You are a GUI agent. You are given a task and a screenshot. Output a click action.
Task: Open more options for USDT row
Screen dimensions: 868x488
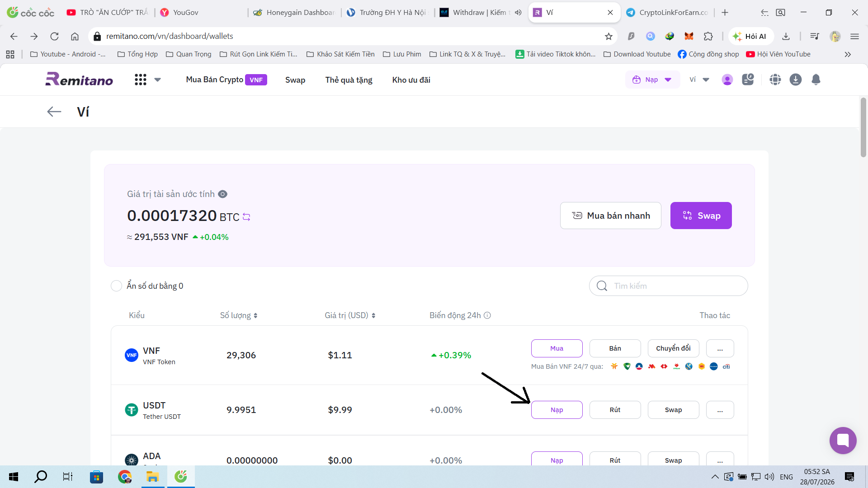pos(720,410)
